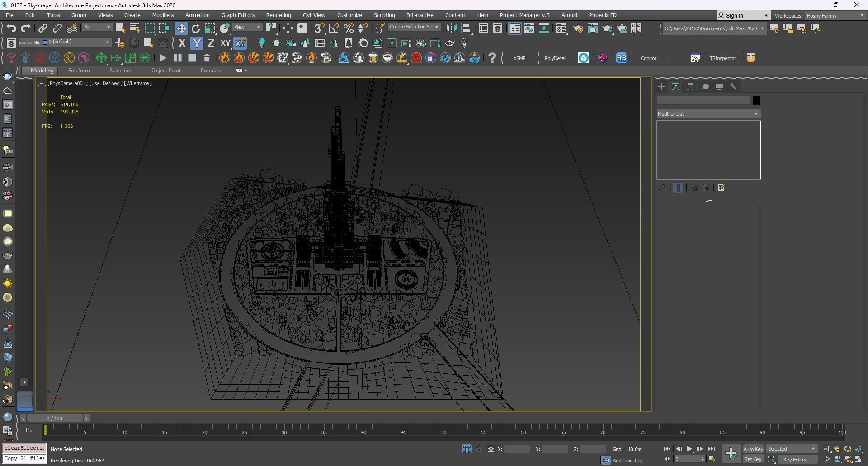This screenshot has width=868, height=470.
Task: Open the Workspaces Hosny Fahmy dropdown
Action: (x=835, y=16)
